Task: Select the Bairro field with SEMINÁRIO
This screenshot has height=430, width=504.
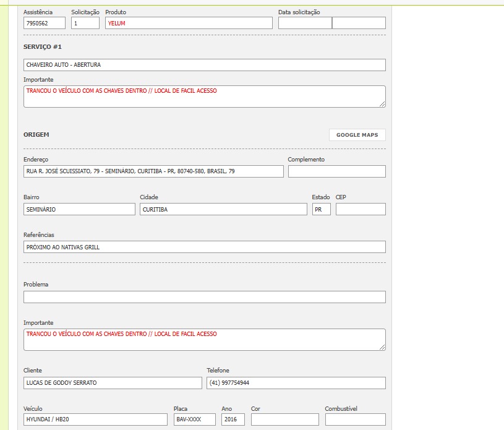Action: point(79,209)
